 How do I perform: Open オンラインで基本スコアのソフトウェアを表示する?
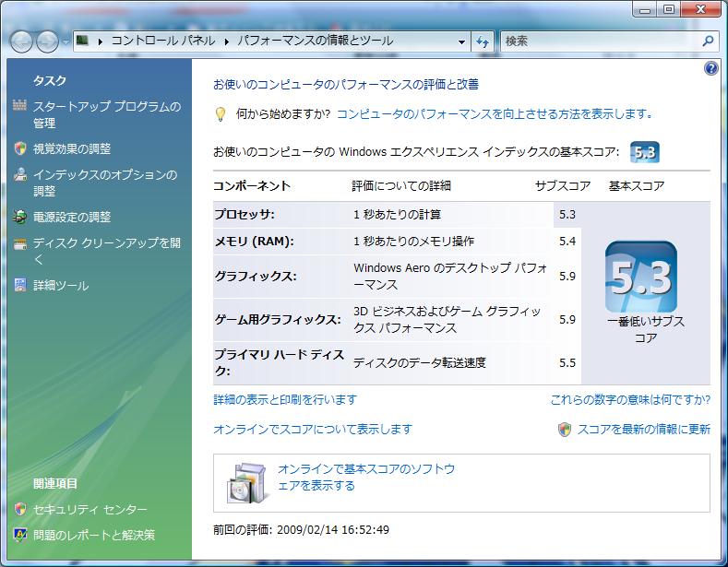coord(366,477)
